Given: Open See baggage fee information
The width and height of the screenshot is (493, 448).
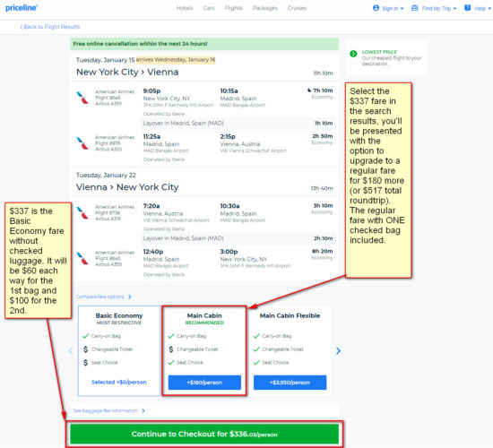Looking at the screenshot, I should point(108,410).
